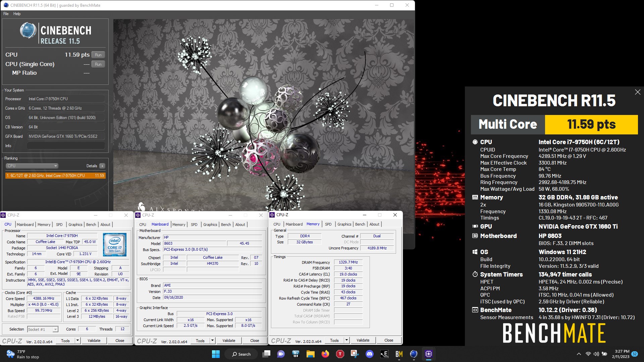Select Graphics tab in CPU-Z Mainboard window
The height and width of the screenshot is (362, 644).
210,225
